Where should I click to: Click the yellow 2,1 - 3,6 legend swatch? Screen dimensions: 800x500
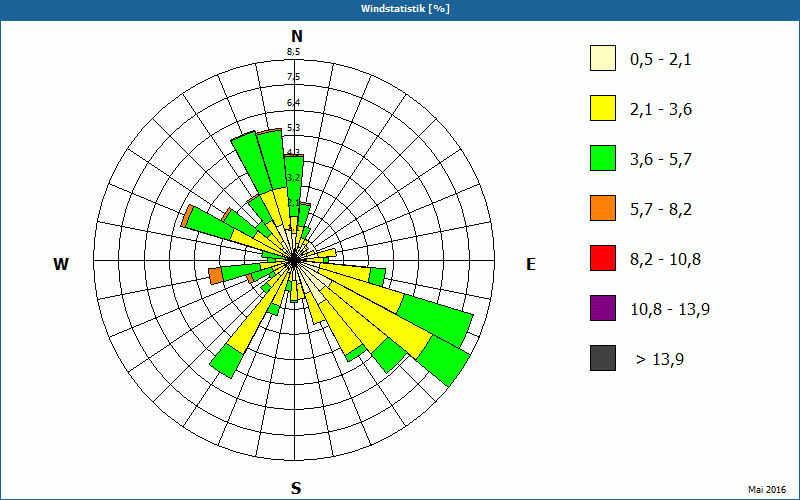603,108
